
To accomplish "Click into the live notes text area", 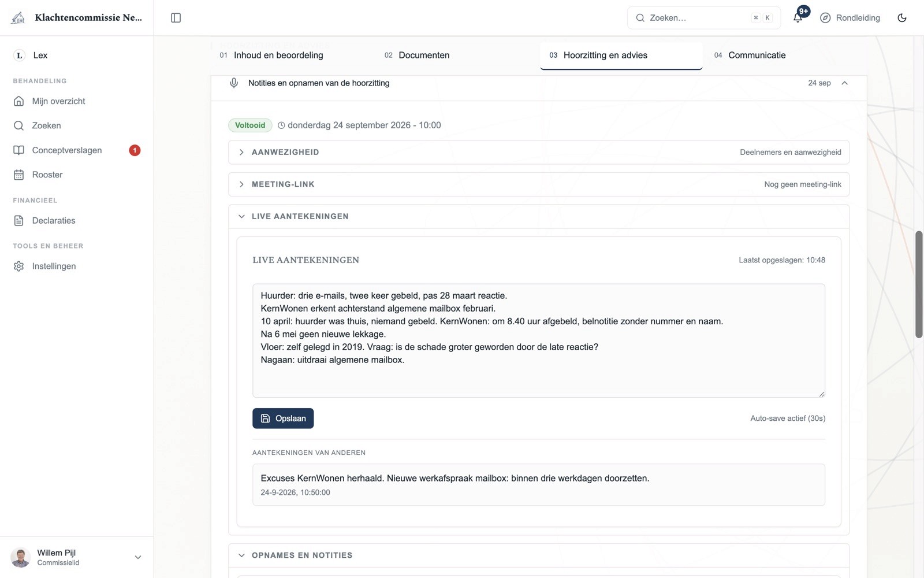I will tap(538, 340).
